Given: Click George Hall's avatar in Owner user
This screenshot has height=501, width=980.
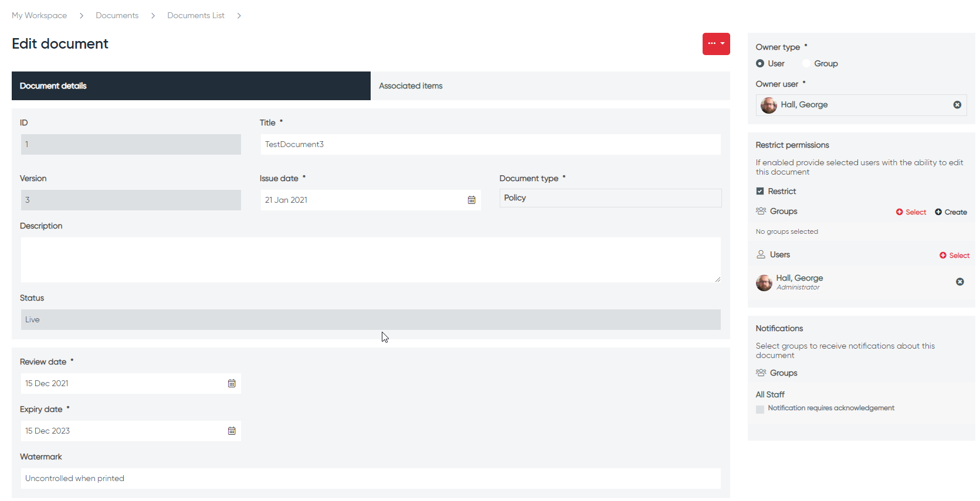Looking at the screenshot, I should tap(769, 105).
